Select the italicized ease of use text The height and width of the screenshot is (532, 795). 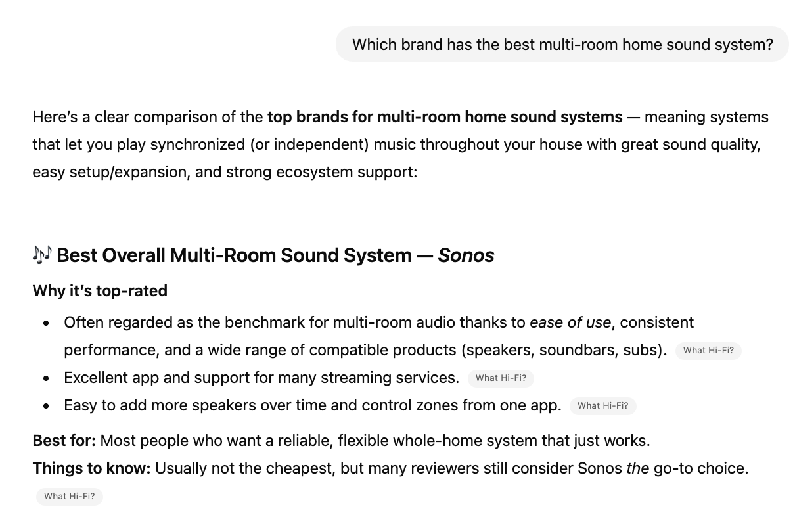coord(570,322)
